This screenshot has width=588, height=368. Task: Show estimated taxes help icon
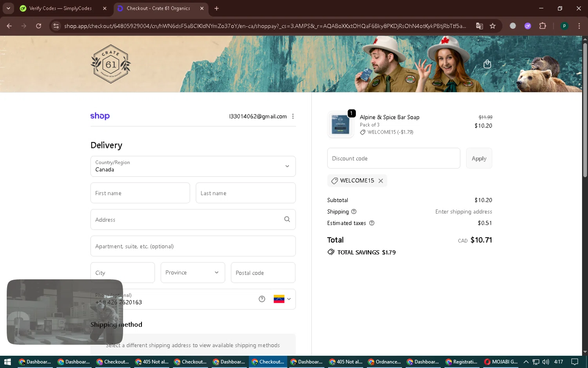point(372,223)
